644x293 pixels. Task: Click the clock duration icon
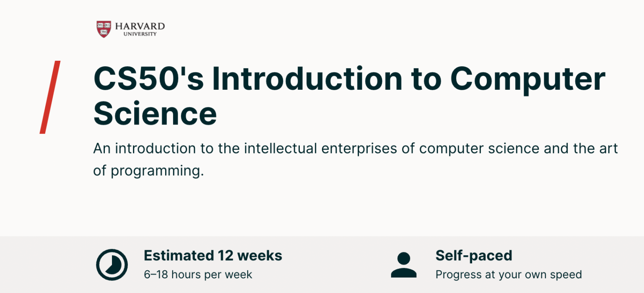(112, 265)
